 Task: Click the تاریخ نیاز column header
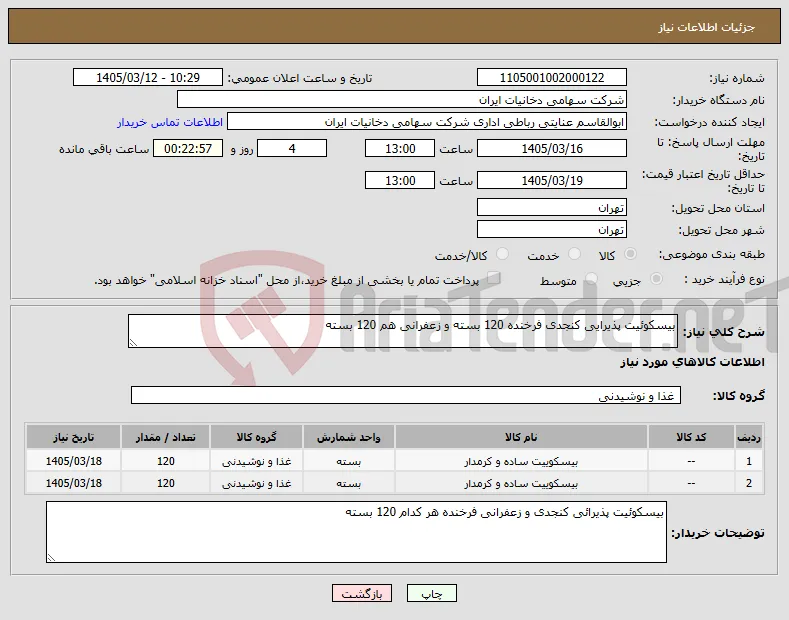(x=73, y=437)
